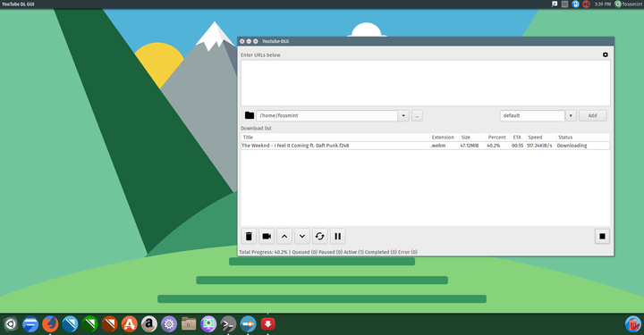Click the '40.2%' percent cell in the list
This screenshot has width=644, height=335.
493,146
